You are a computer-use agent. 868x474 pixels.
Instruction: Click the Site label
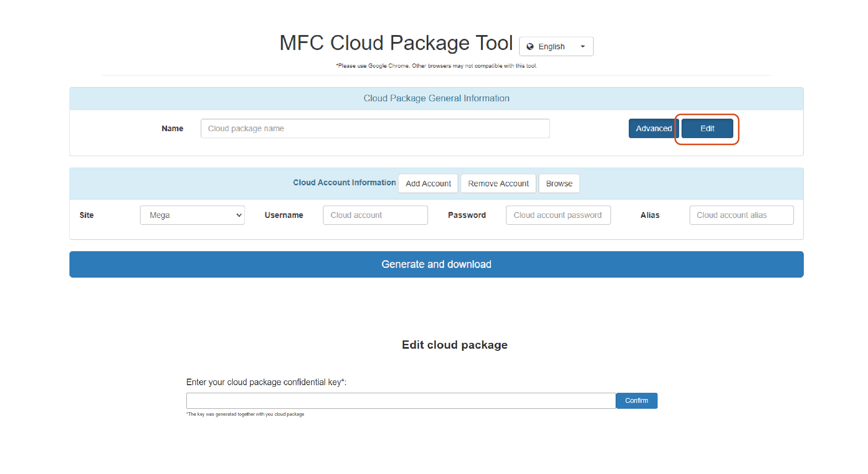pyautogui.click(x=86, y=215)
